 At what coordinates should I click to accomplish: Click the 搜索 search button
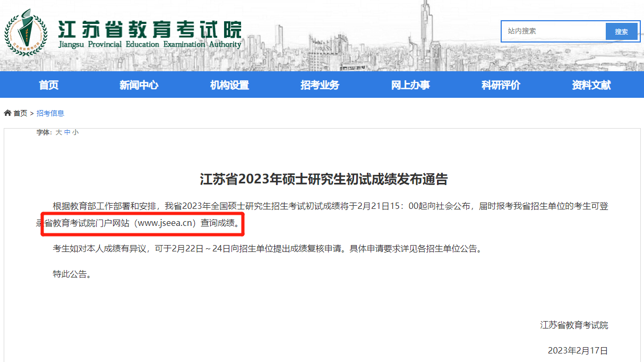tap(621, 31)
